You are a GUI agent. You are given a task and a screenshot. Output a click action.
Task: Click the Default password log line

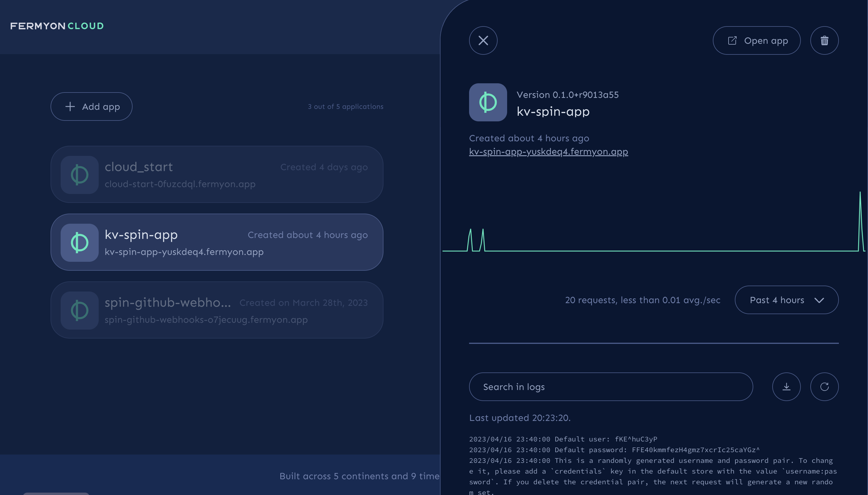tap(614, 449)
